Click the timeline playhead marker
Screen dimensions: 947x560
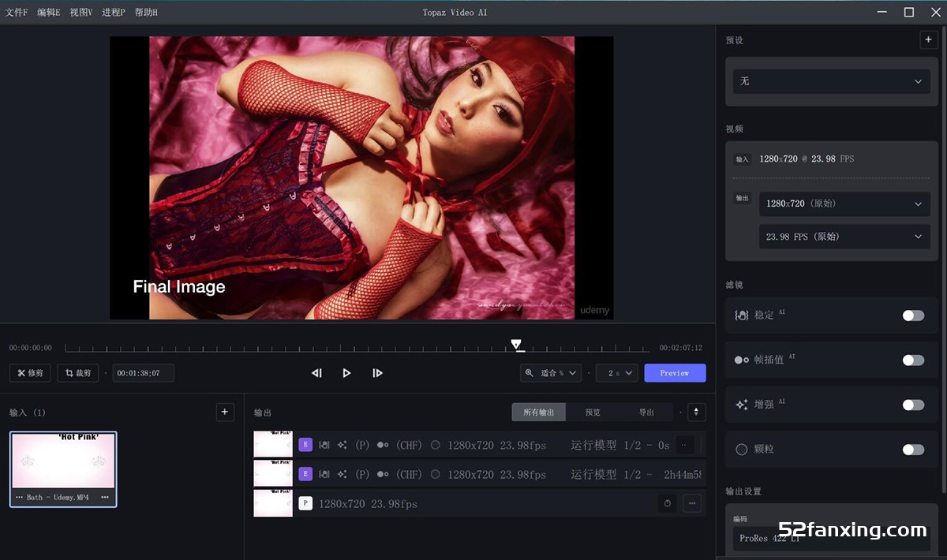516,345
